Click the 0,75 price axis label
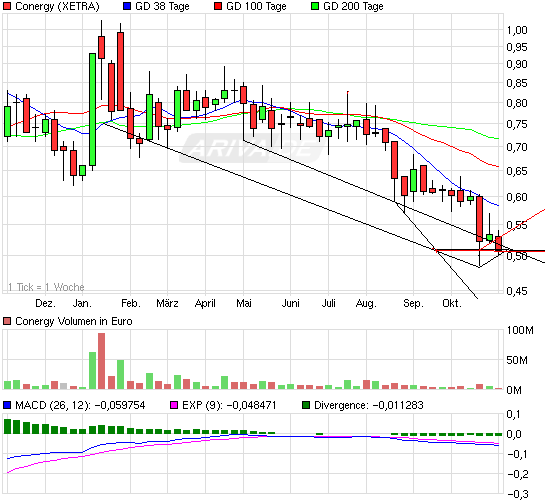 point(517,124)
